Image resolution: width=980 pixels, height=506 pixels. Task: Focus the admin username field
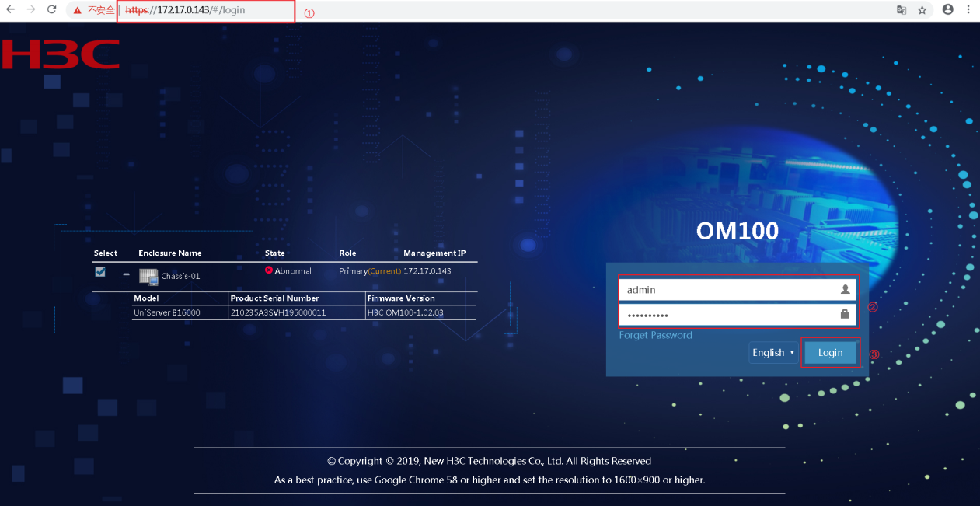point(737,289)
